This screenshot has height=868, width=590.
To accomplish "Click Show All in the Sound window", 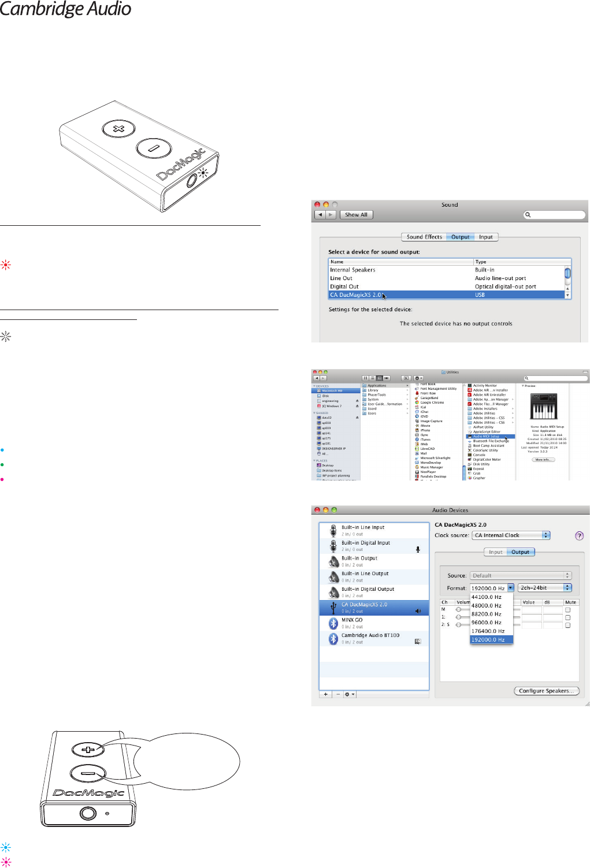I will (356, 215).
